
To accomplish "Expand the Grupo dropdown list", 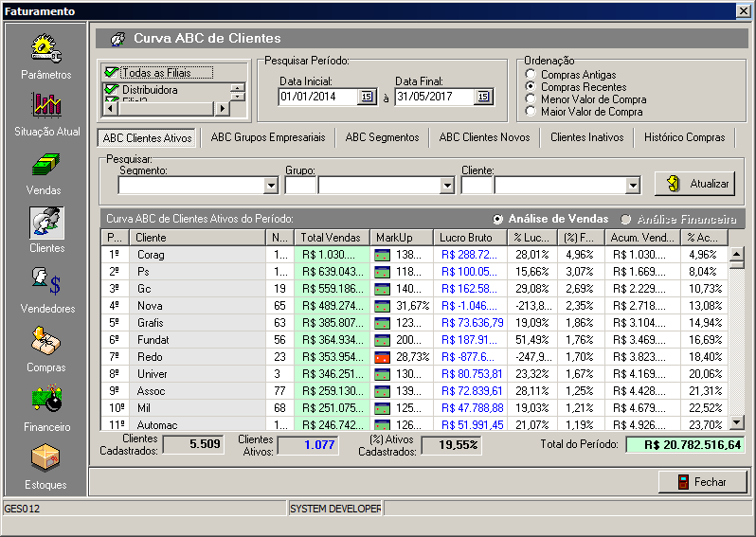I will 447,186.
